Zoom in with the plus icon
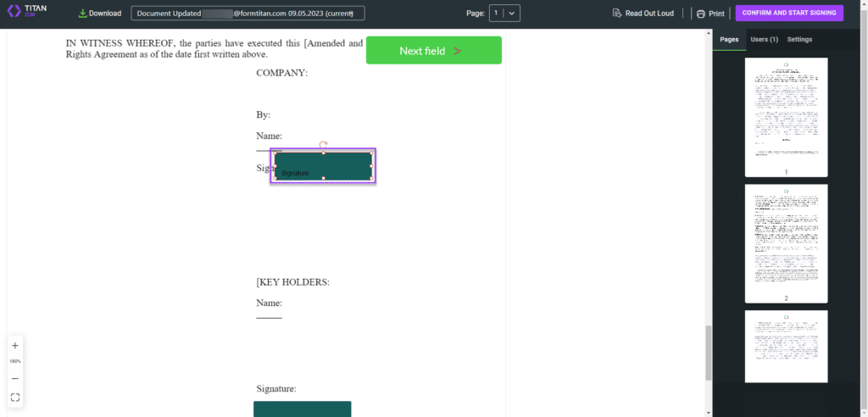 tap(15, 346)
